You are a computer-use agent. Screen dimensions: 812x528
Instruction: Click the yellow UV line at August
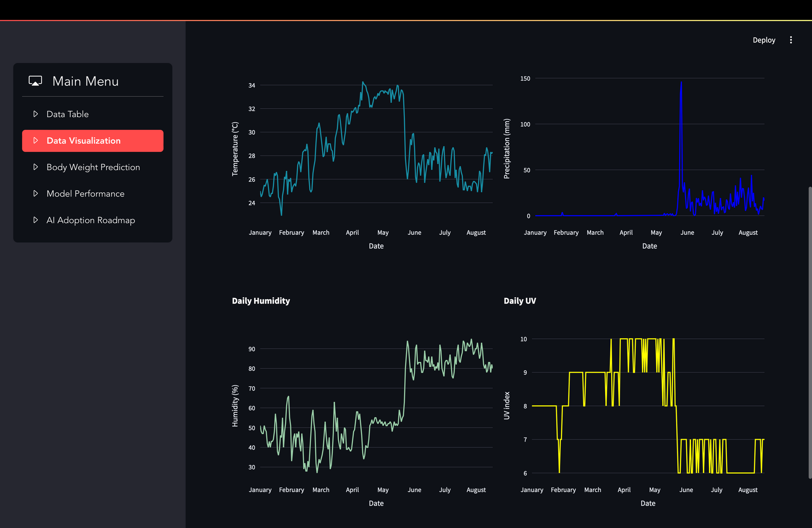(748, 473)
